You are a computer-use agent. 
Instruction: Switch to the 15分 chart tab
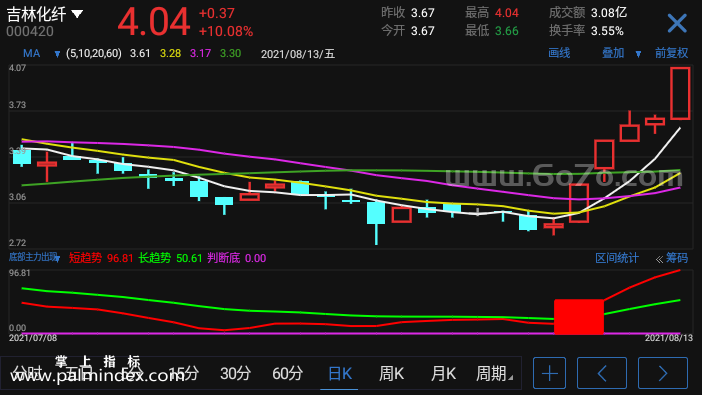click(184, 374)
